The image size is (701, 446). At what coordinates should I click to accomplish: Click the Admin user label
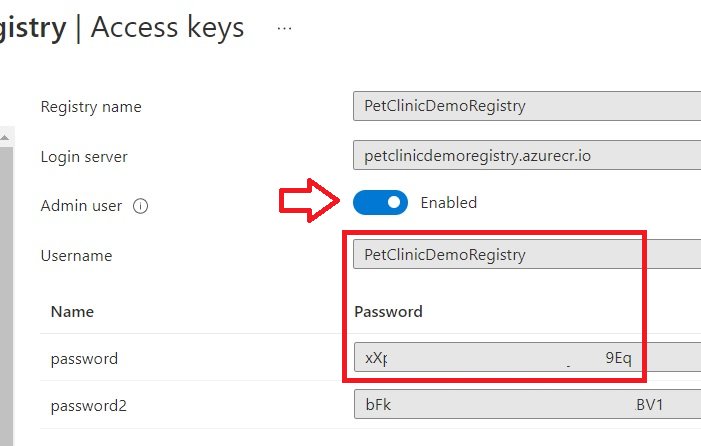pos(81,206)
